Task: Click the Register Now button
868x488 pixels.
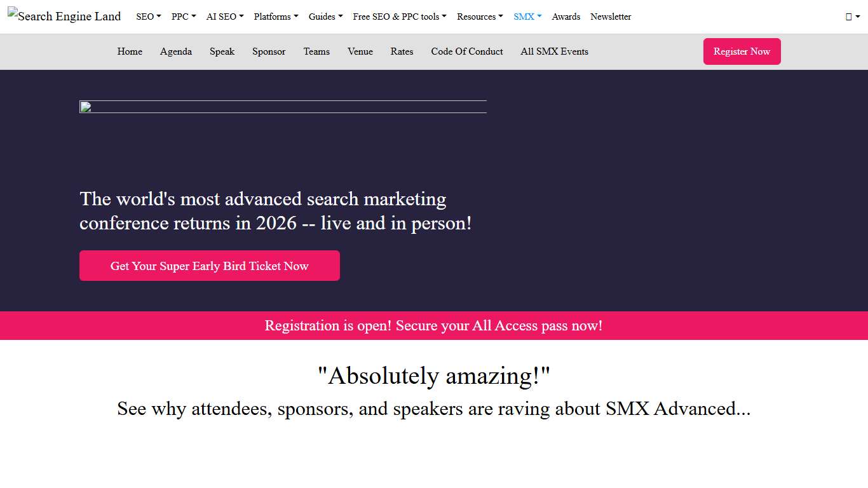Action: pyautogui.click(x=742, y=51)
